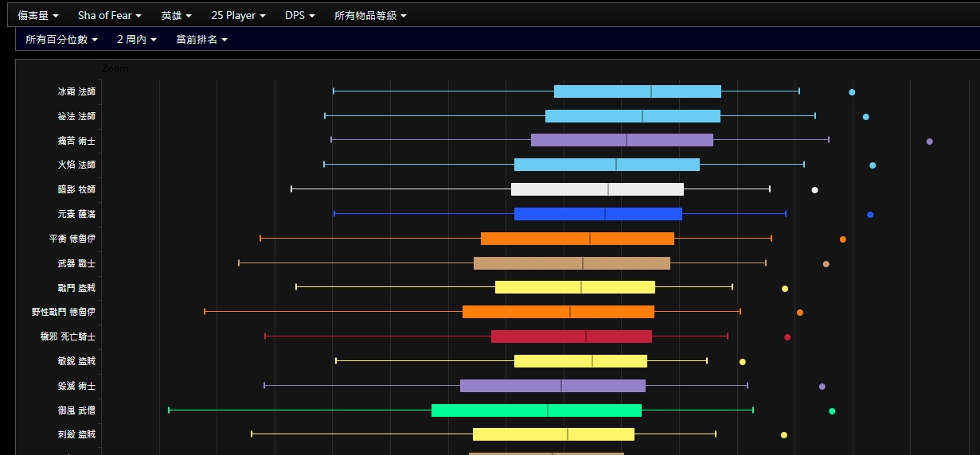Viewport: 980px width, 455px height.
Task: Click the 刺殺 盜賊 spec label
Action: [76, 435]
